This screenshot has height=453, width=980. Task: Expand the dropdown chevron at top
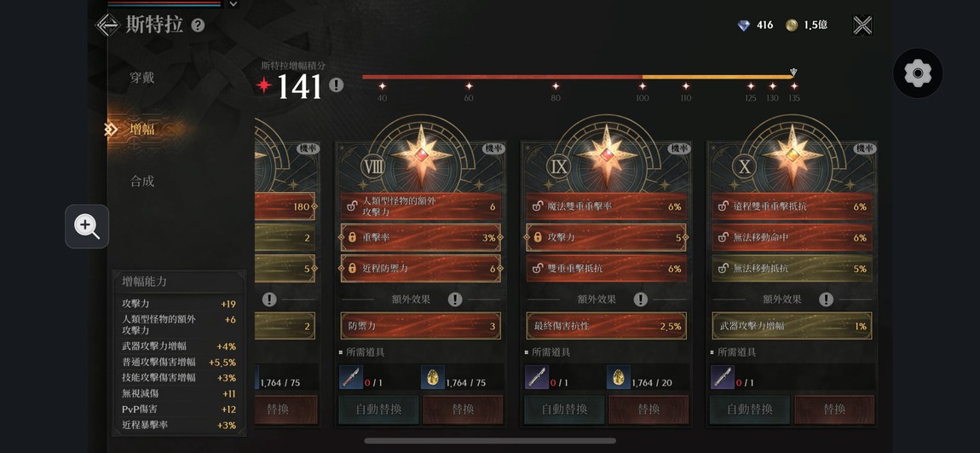tap(233, 3)
